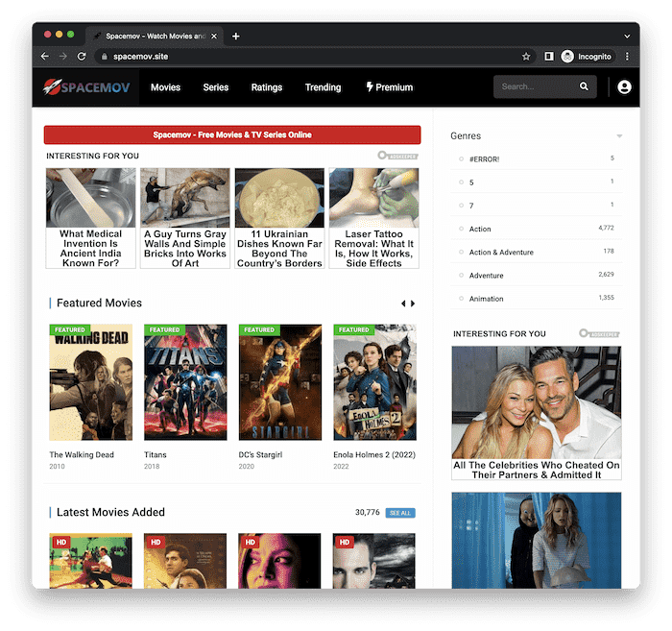Open the tab search chevron
The image size is (672, 631).
627,36
